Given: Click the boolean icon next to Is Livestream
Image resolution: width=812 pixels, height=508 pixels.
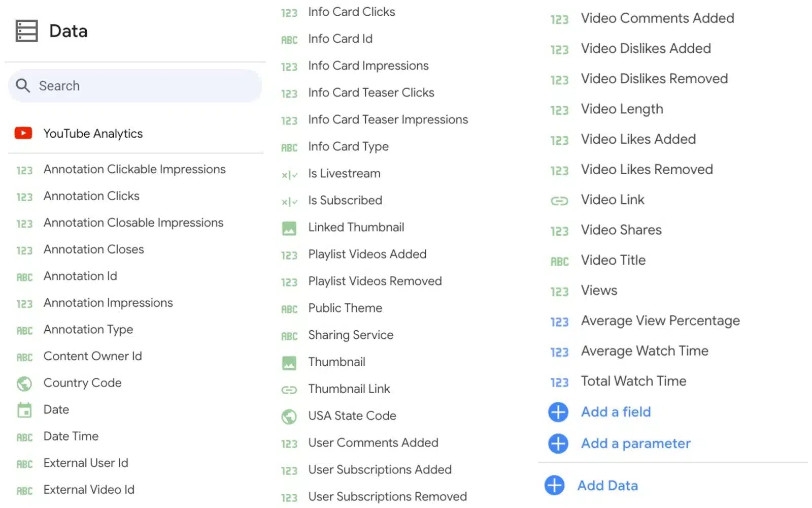Looking at the screenshot, I should point(289,175).
